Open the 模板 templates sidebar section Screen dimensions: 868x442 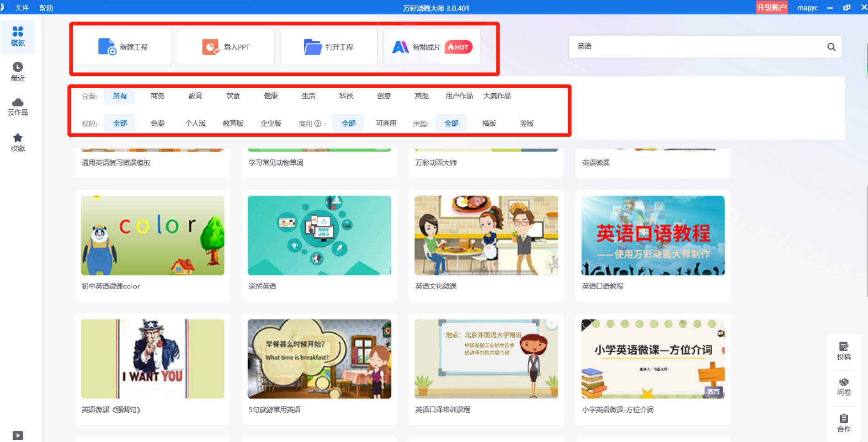coord(18,37)
